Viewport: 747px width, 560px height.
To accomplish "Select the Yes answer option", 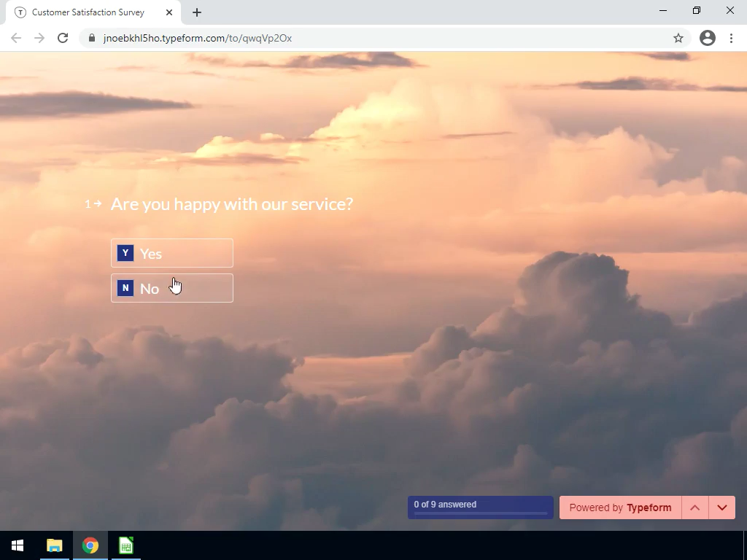I will click(x=172, y=253).
